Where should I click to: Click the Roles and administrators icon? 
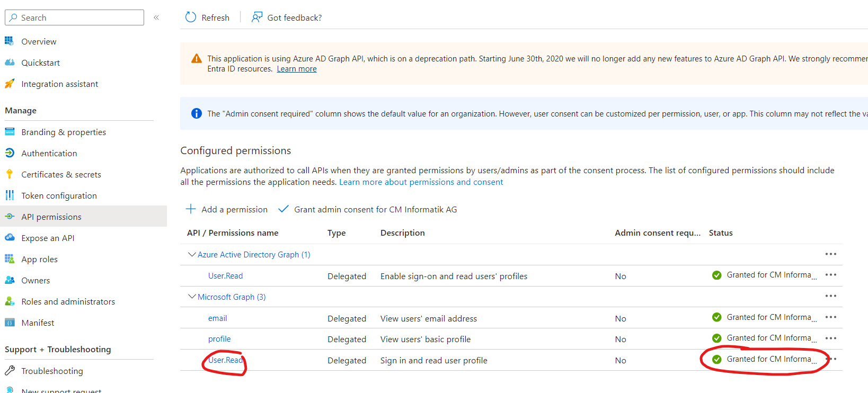tap(10, 301)
